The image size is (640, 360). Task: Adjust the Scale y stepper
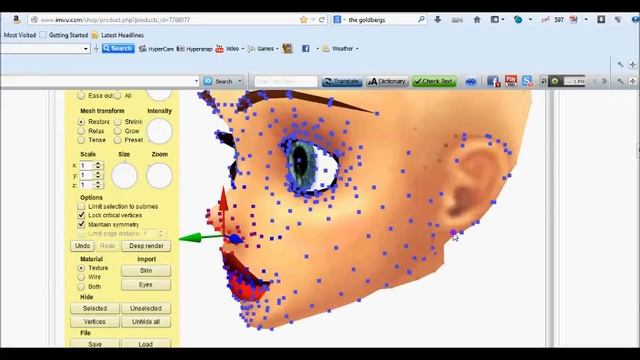point(98,175)
